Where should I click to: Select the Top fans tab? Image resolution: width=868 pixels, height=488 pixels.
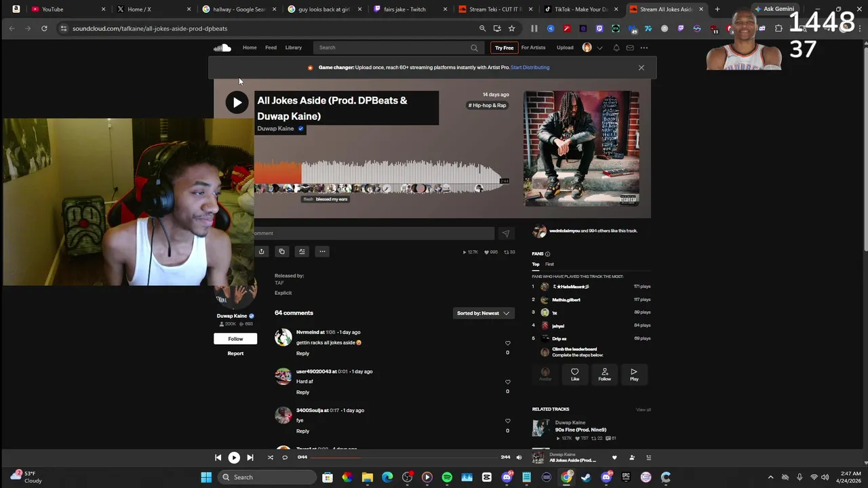click(x=536, y=264)
